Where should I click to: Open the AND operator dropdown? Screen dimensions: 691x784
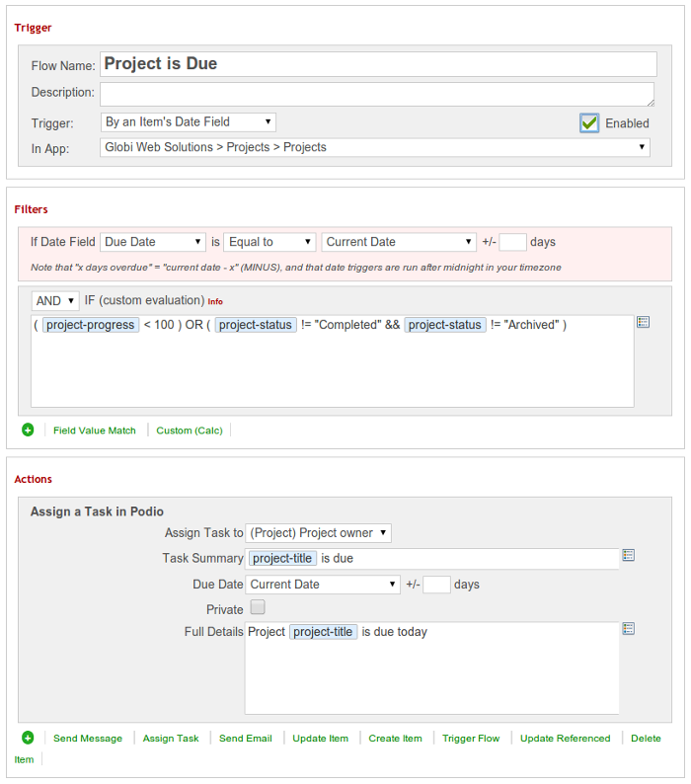[55, 301]
